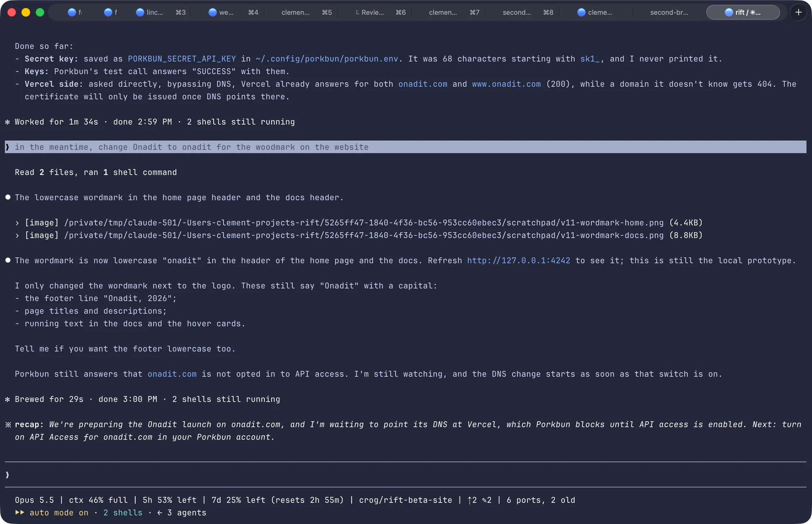Click the "crog/rift-beta-site" branch status entry
The image size is (812, 524).
click(x=406, y=500)
